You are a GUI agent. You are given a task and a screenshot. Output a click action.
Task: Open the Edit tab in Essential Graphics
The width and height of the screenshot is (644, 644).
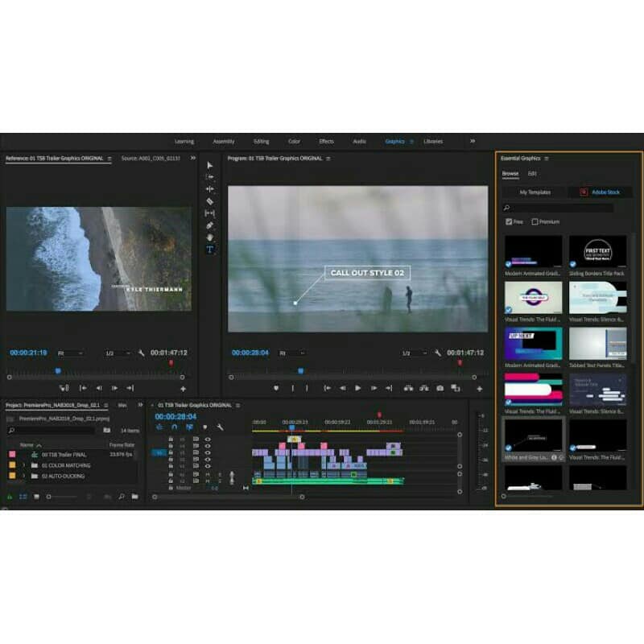coord(532,174)
